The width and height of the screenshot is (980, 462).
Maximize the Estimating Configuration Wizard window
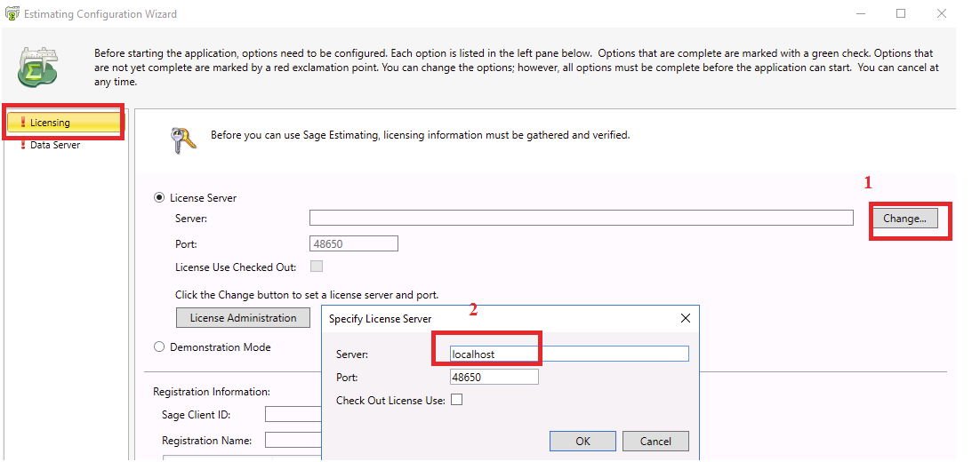(x=901, y=13)
